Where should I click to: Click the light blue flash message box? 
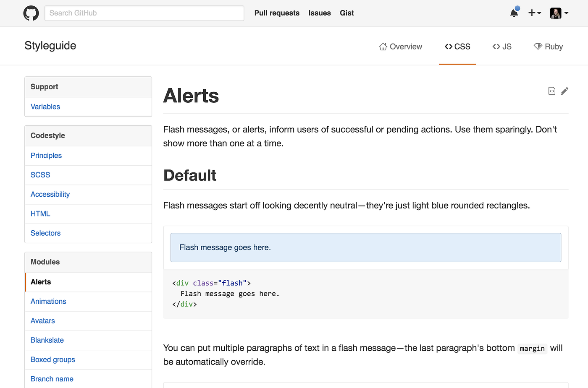366,247
